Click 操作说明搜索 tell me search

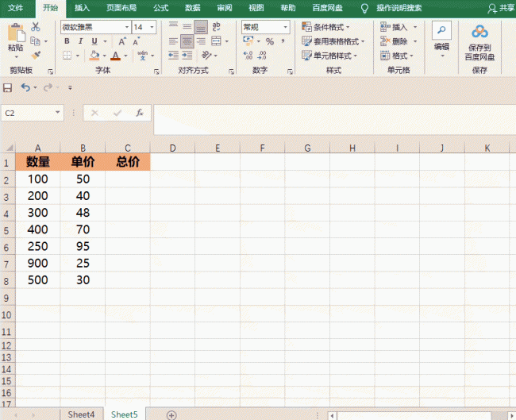[x=399, y=8]
